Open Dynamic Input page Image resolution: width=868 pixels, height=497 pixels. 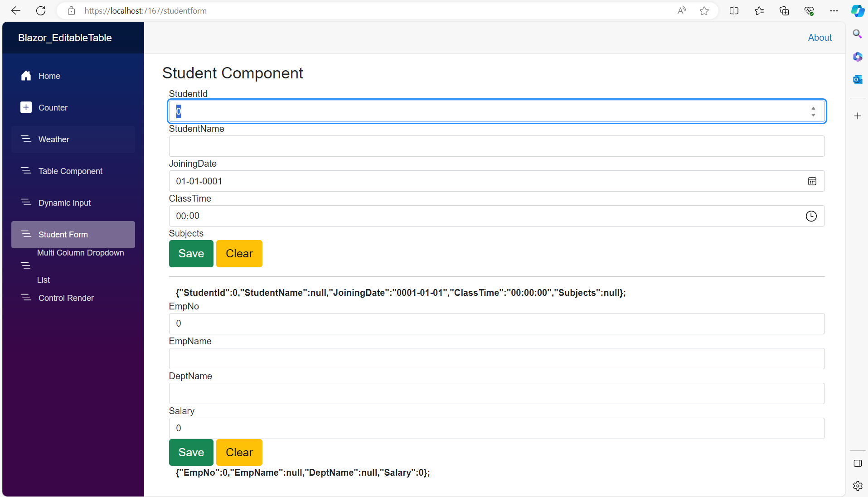click(73, 203)
